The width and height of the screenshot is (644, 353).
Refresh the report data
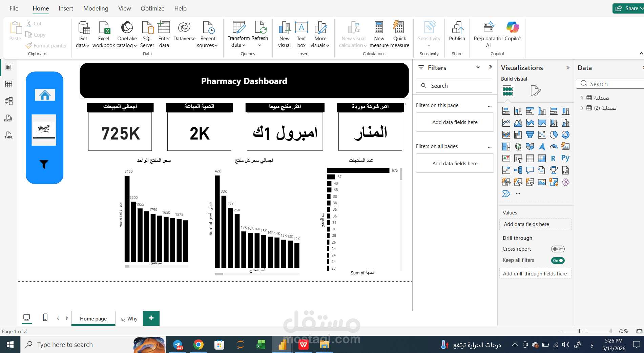[x=260, y=30]
